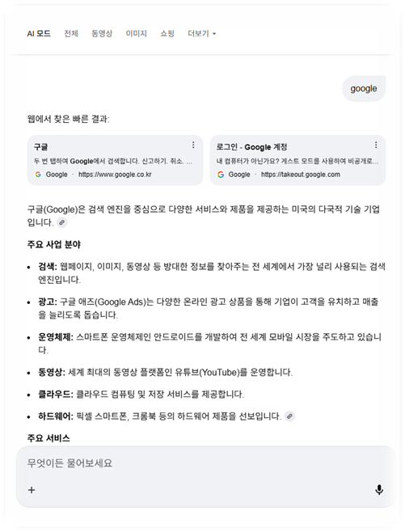
Task: Click the source link icon after 선보입니다
Action: (x=289, y=416)
